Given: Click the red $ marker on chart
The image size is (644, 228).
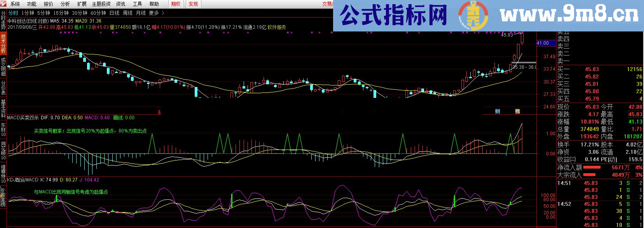Looking at the screenshot, I should coord(159,112).
